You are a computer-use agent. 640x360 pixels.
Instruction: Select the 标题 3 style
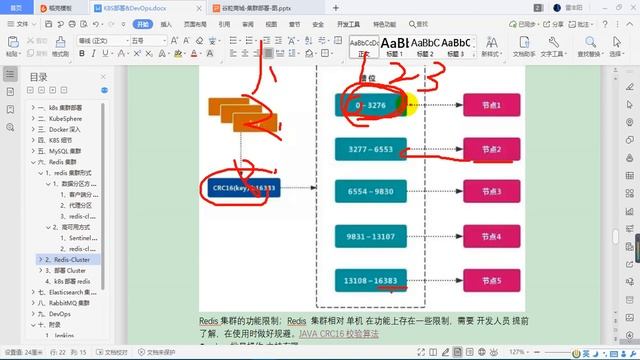[x=456, y=47]
